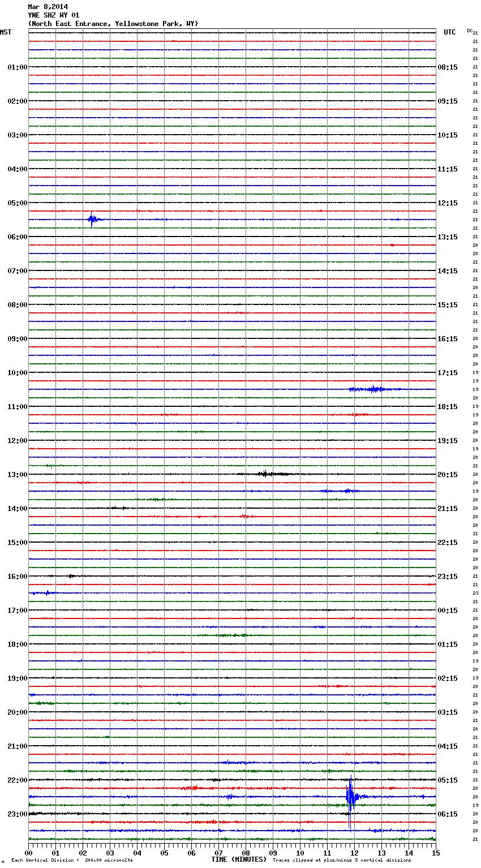
Task: Select the 15:15 UTC time label
Action: [448, 305]
